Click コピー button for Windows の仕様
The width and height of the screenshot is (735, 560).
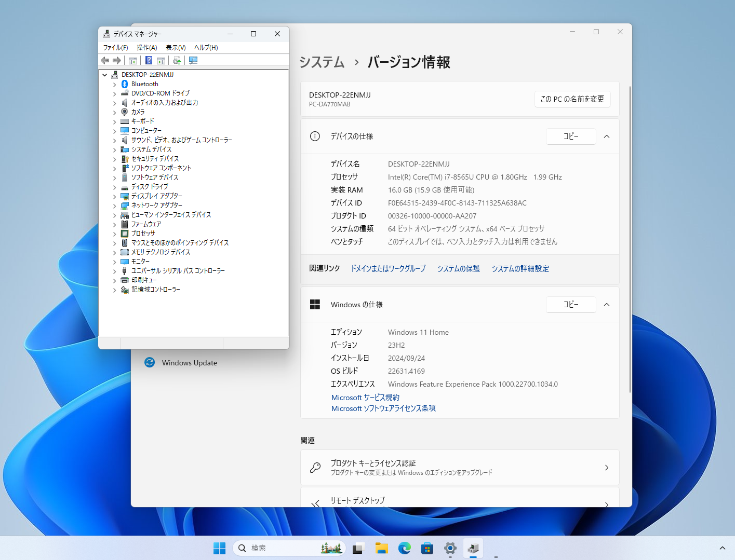coord(571,305)
